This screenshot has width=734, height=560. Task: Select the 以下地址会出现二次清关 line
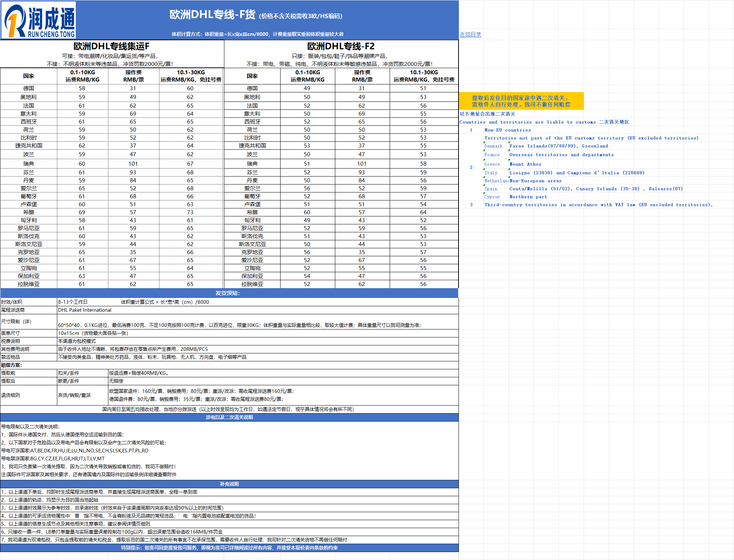pos(488,114)
